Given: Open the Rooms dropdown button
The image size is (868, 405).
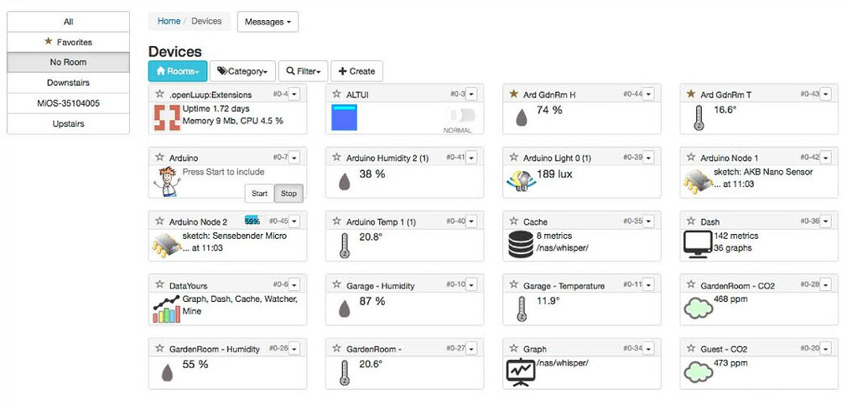Looking at the screenshot, I should point(178,70).
